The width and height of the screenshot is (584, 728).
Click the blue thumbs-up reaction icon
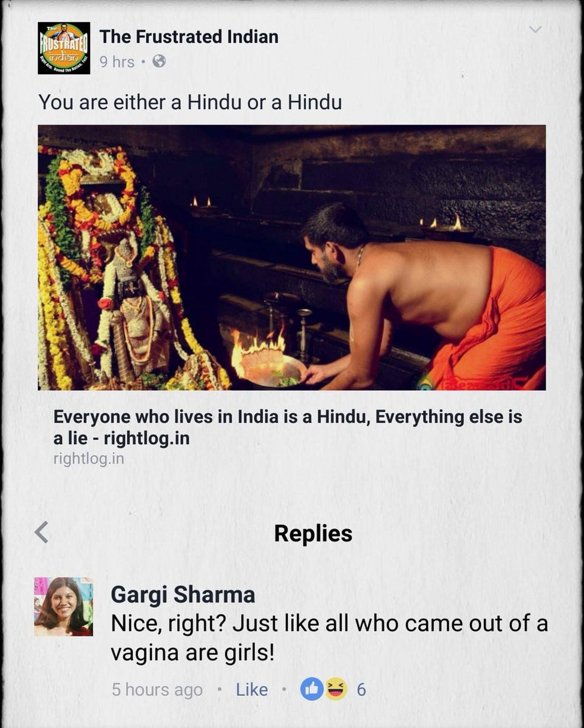click(x=312, y=689)
